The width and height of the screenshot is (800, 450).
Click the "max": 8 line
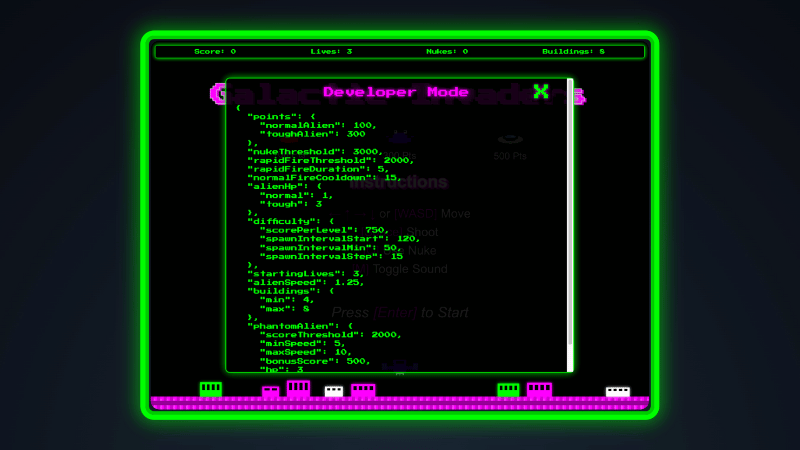click(x=285, y=309)
